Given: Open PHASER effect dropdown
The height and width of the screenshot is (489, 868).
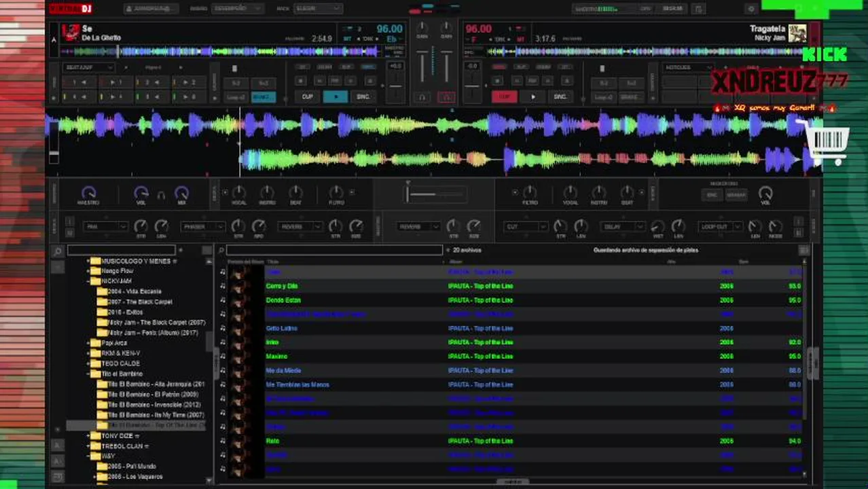Looking at the screenshot, I should 202,227.
